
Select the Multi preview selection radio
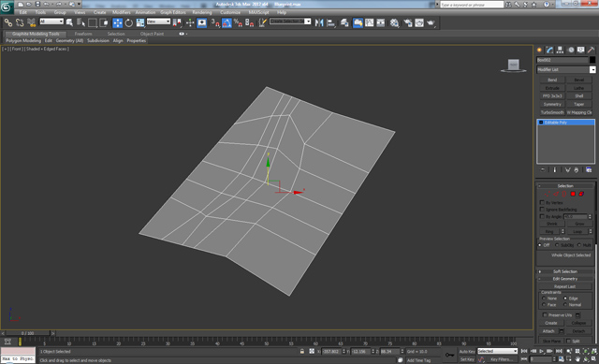pos(579,245)
